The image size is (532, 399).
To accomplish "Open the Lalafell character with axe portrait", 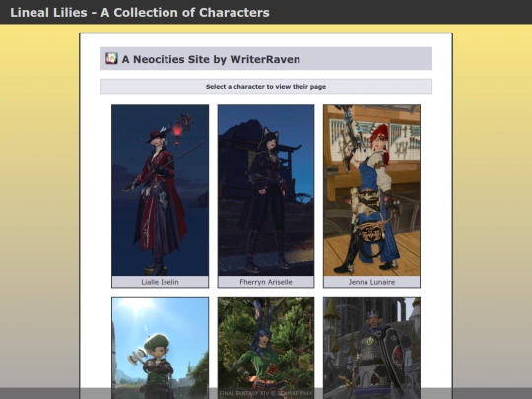I will coord(161,348).
